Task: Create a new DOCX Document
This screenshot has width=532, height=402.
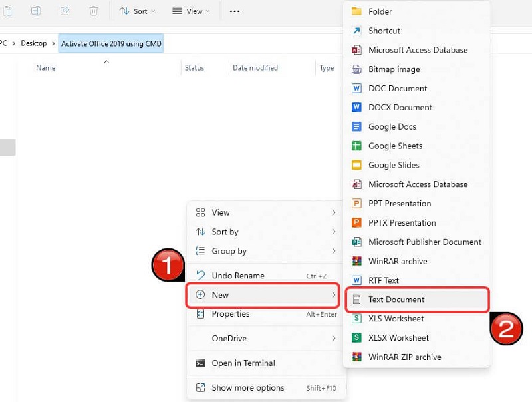Action: tap(417, 108)
